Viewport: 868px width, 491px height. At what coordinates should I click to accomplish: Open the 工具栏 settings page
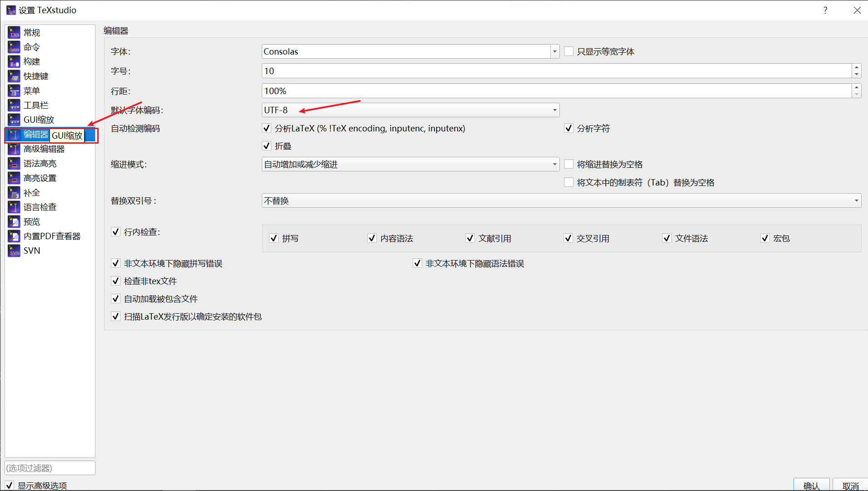[x=36, y=105]
